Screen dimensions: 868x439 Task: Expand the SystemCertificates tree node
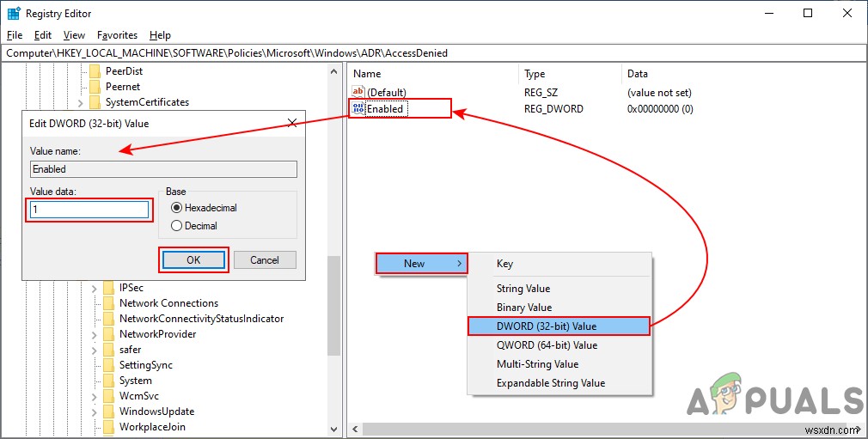click(81, 102)
